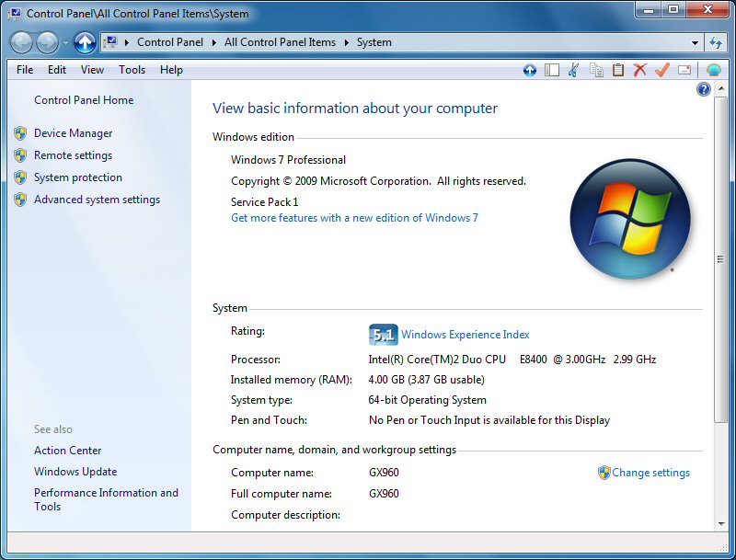Click the Change settings link
The height and width of the screenshot is (560, 736).
(x=650, y=473)
